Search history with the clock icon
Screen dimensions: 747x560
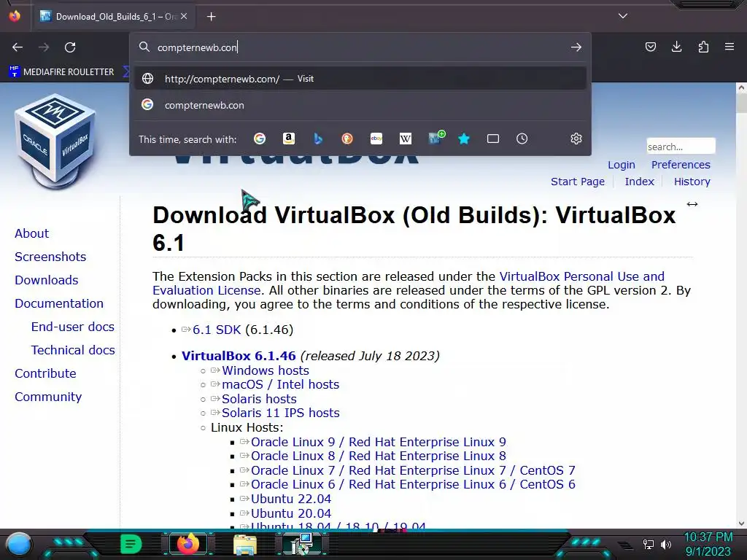coord(522,139)
